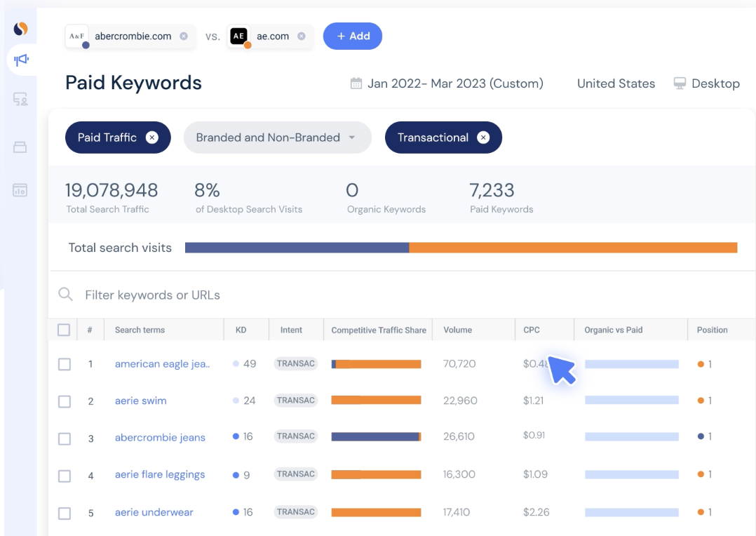The height and width of the screenshot is (536, 756).
Task: Click the Desktop monitor icon
Action: 680,83
